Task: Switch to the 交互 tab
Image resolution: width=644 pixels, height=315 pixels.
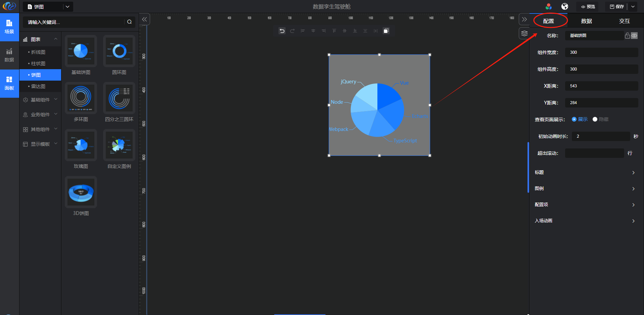Action: click(x=624, y=21)
